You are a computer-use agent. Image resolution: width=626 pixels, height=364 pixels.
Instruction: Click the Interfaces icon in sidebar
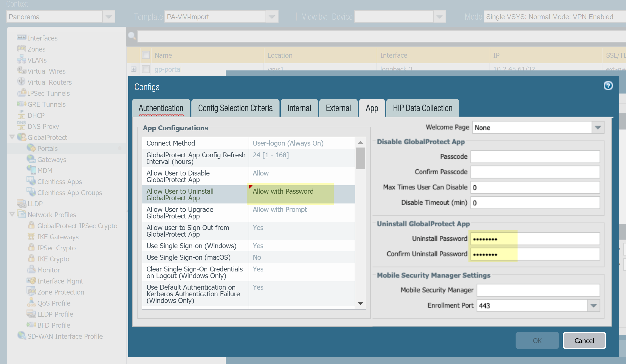tap(21, 38)
